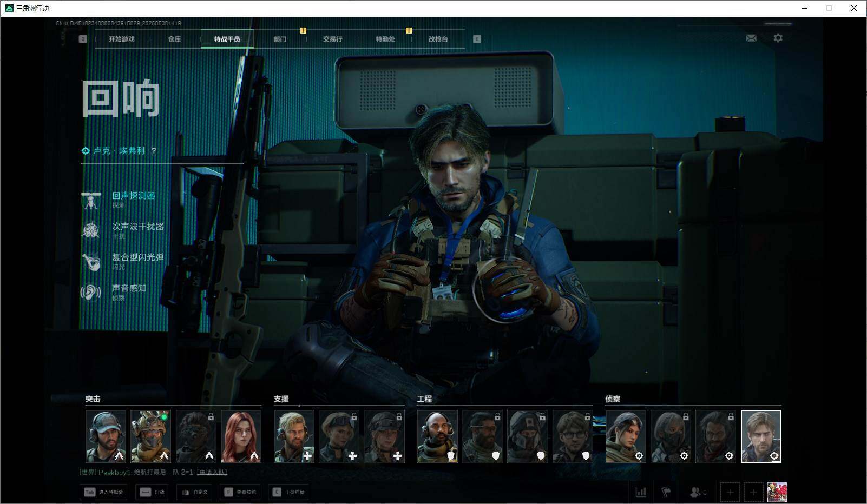Screen dimensions: 867x504
Task: Select the 特战干员 tab
Action: pos(227,39)
